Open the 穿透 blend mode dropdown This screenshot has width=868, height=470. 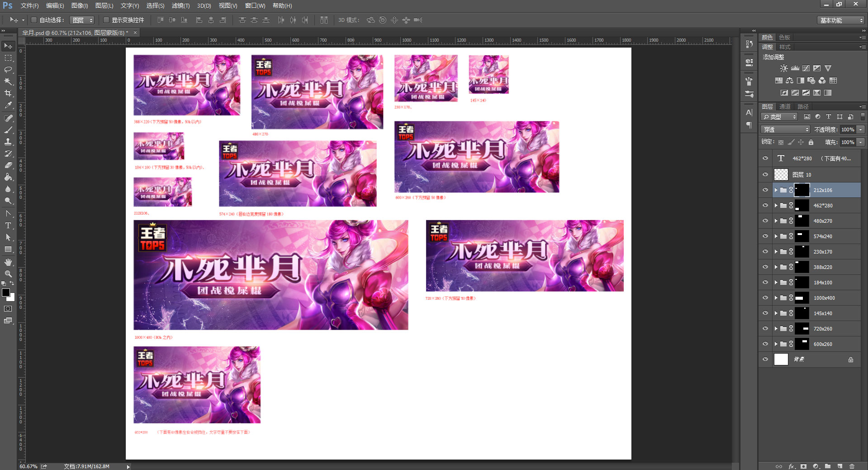[x=786, y=129]
